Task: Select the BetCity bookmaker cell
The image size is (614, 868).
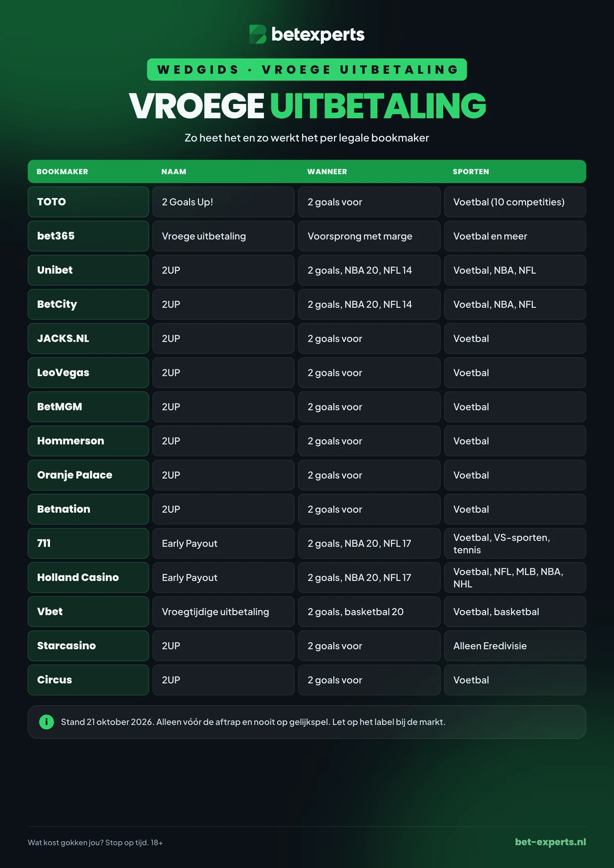Action: [x=88, y=304]
